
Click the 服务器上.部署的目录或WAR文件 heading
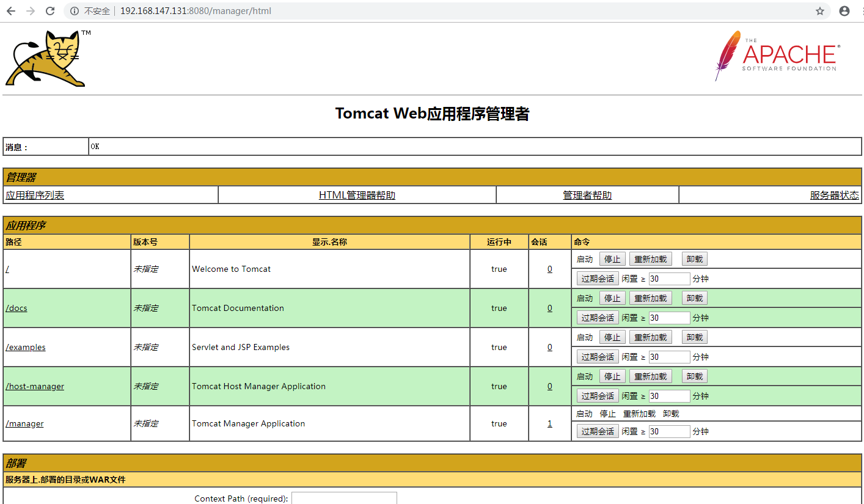(x=65, y=480)
